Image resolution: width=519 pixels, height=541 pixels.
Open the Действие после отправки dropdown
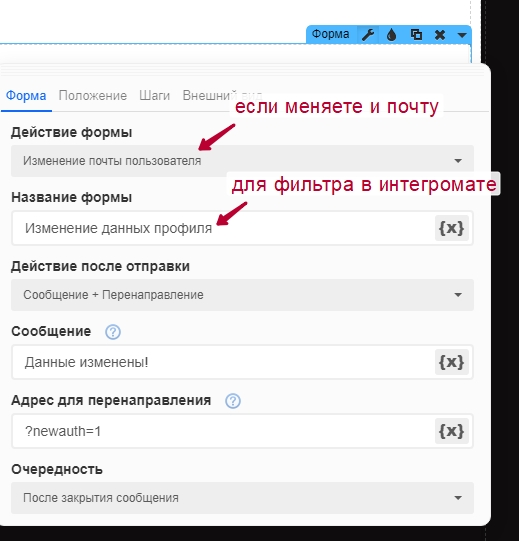(x=242, y=295)
